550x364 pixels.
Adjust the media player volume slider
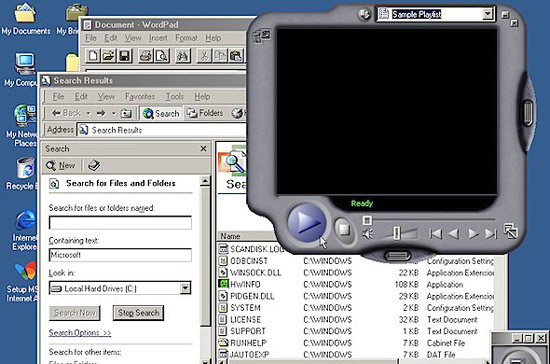pyautogui.click(x=396, y=233)
